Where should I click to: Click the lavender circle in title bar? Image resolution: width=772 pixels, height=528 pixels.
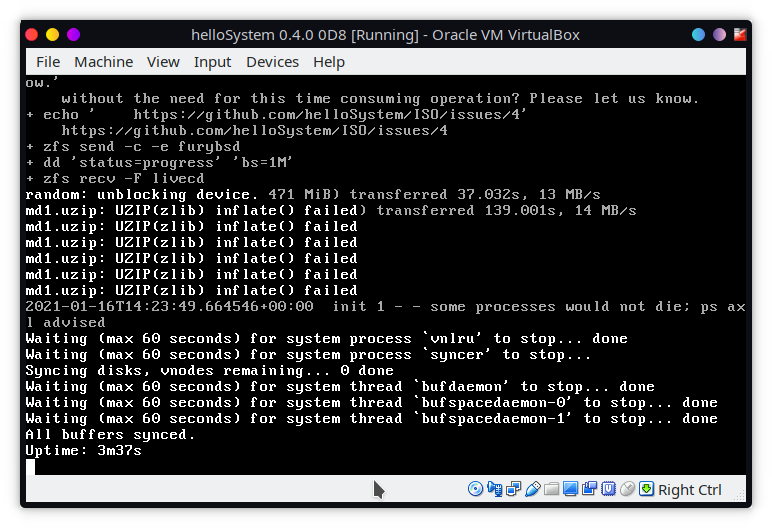719,34
